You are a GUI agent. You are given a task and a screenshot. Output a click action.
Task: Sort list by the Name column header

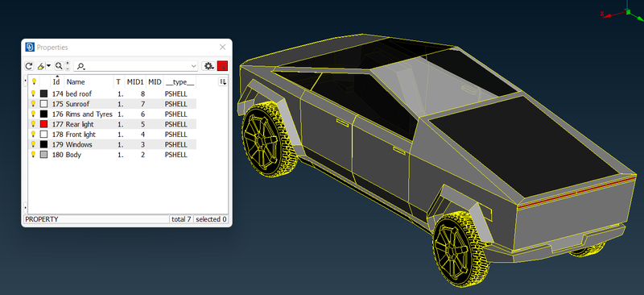[76, 82]
